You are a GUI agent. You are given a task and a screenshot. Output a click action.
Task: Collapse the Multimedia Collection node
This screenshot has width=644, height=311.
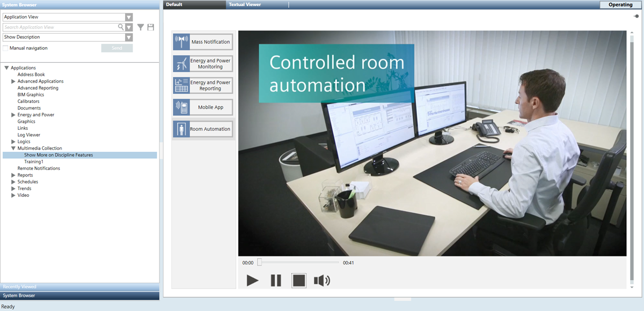13,149
